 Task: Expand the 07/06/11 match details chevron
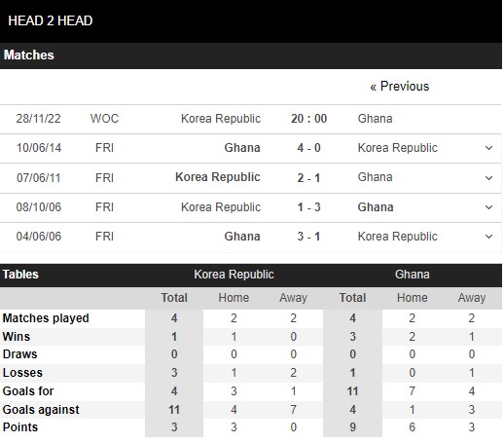pyautogui.click(x=488, y=178)
